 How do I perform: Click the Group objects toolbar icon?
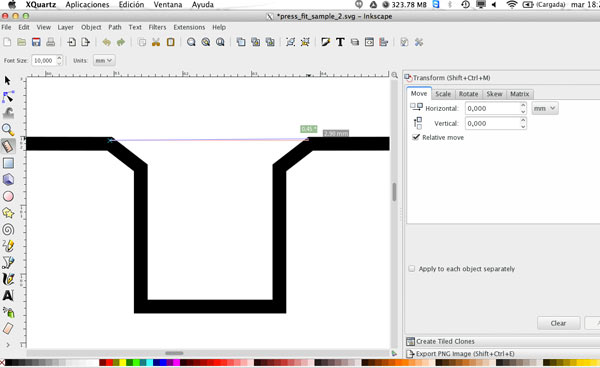(290, 42)
